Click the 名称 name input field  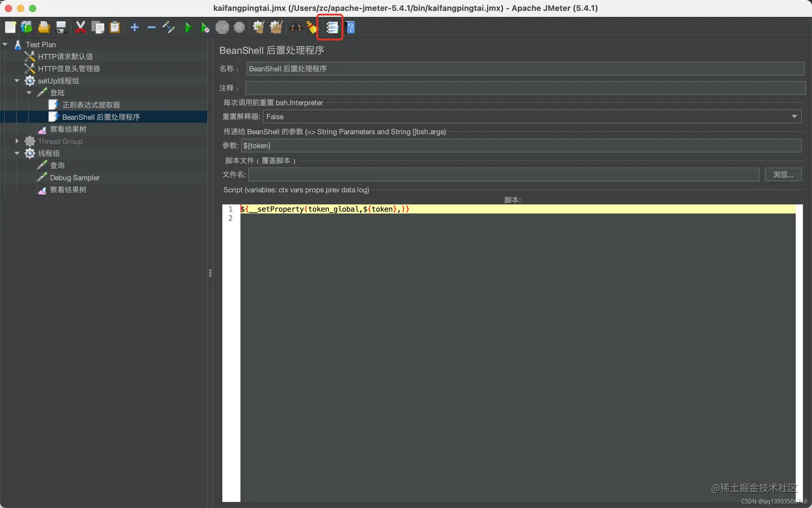[x=525, y=69]
